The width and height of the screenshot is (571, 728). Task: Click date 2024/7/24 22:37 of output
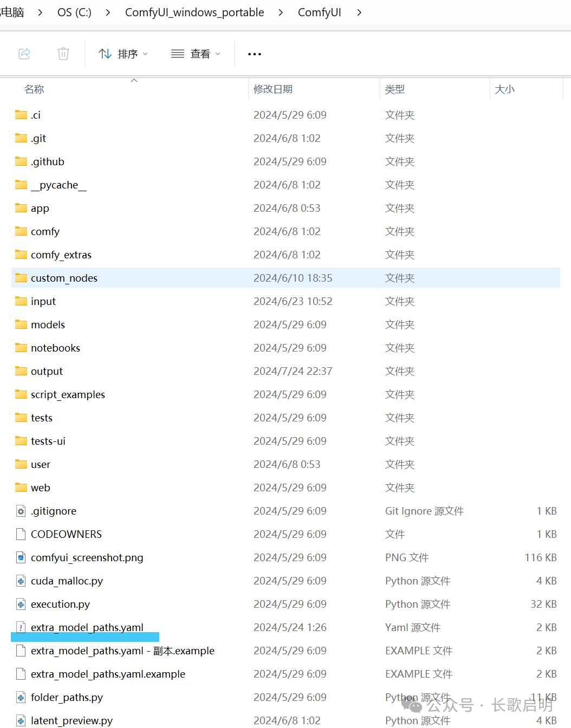click(293, 371)
